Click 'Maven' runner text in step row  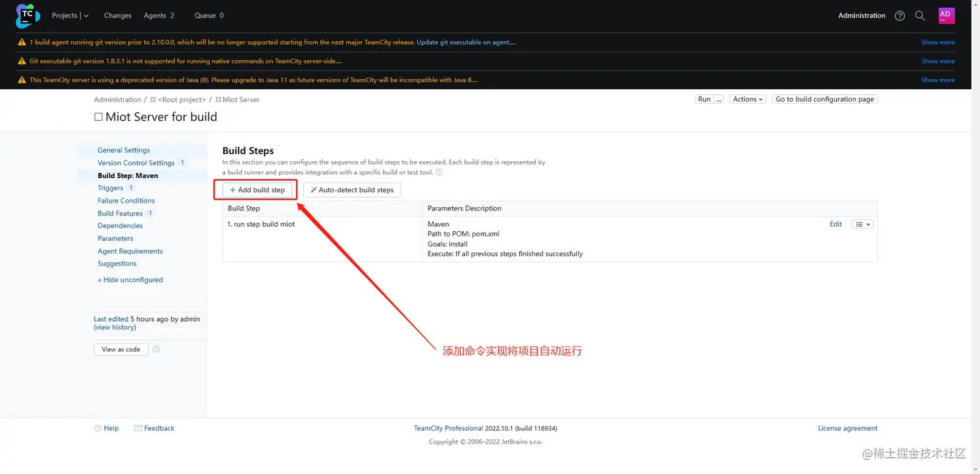438,224
